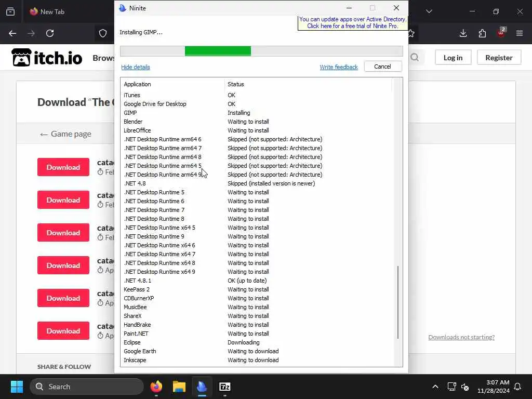Screen dimensions: 532x399
Task: Click Hide details in Ninite
Action: (136, 67)
